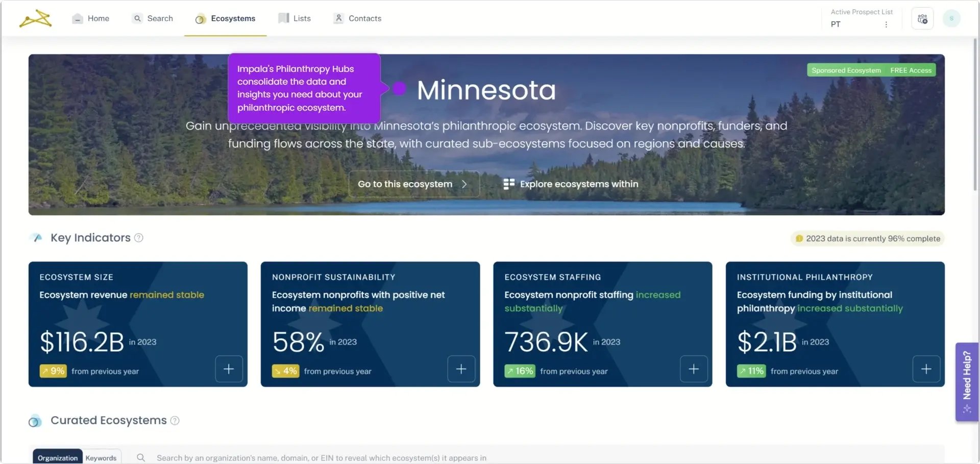Open the Home navigation icon
The width and height of the screenshot is (980, 464).
click(x=77, y=18)
